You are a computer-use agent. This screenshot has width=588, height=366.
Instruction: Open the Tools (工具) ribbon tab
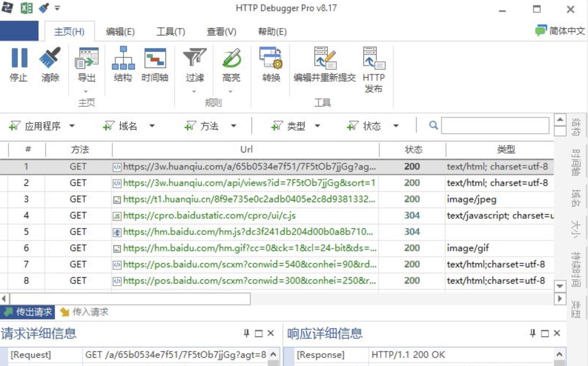(x=171, y=31)
